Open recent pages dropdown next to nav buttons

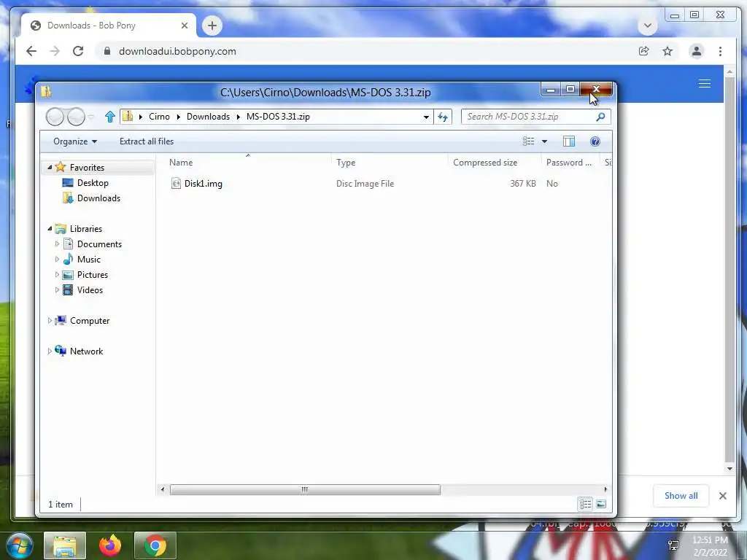[x=91, y=117]
